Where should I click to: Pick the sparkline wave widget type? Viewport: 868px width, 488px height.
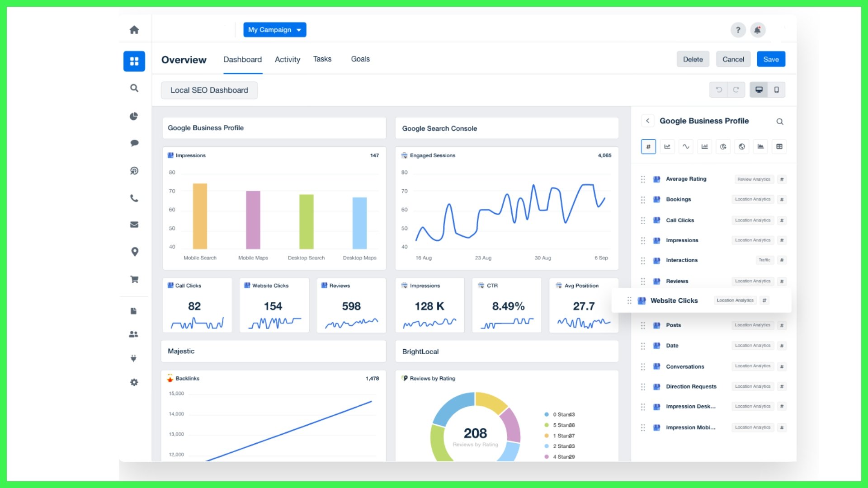tap(686, 146)
